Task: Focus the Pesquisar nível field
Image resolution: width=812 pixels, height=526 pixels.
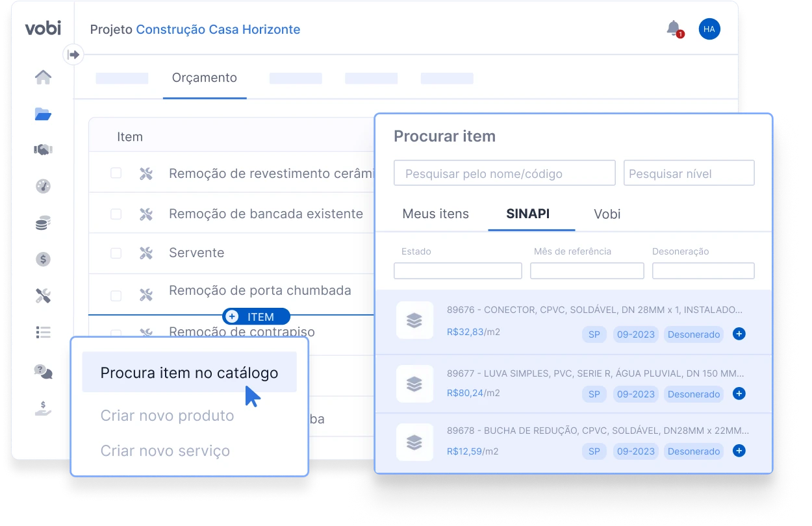Action: coord(689,173)
